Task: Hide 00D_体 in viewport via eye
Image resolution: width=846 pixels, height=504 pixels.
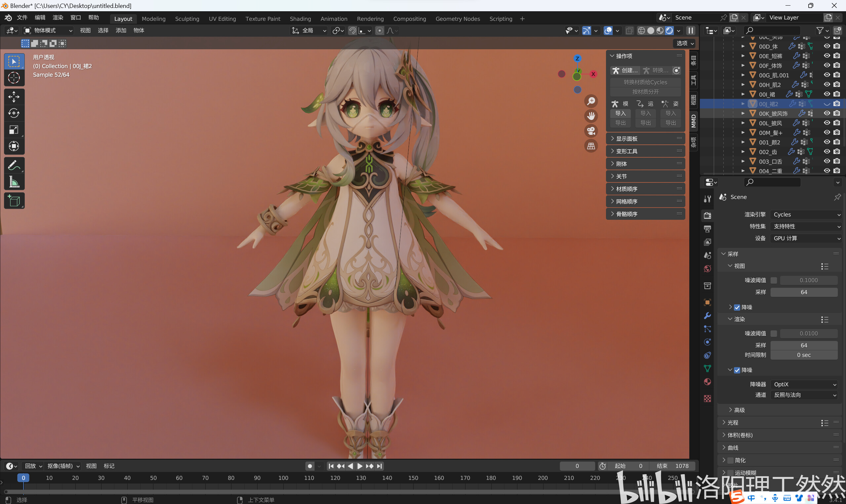Action: coord(827,46)
